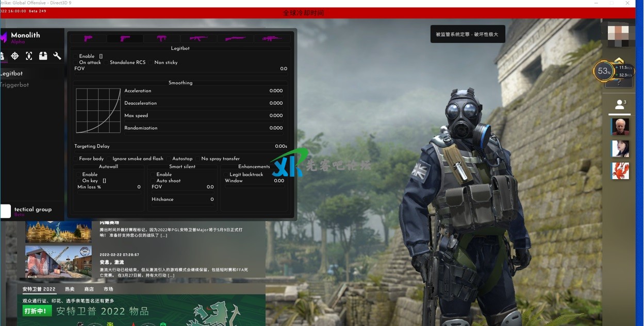This screenshot has height=326, width=644.
Task: Adjust the Max speed slider
Action: (204, 116)
